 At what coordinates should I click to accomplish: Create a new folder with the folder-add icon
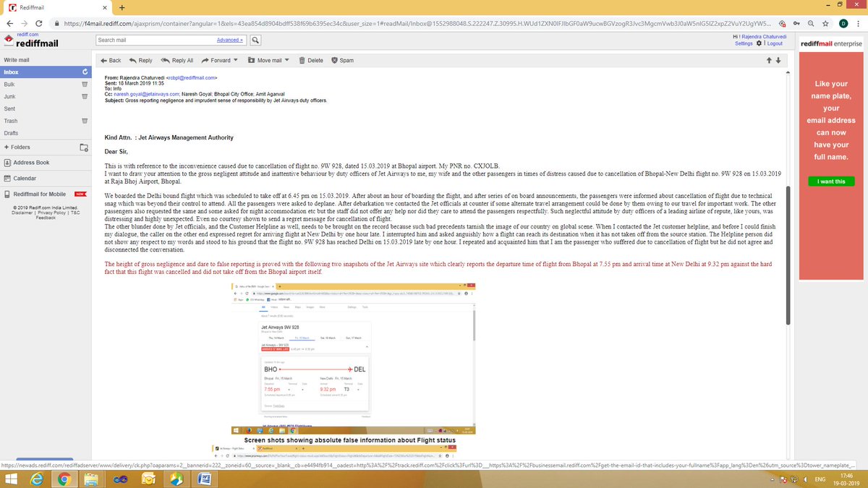click(x=84, y=147)
